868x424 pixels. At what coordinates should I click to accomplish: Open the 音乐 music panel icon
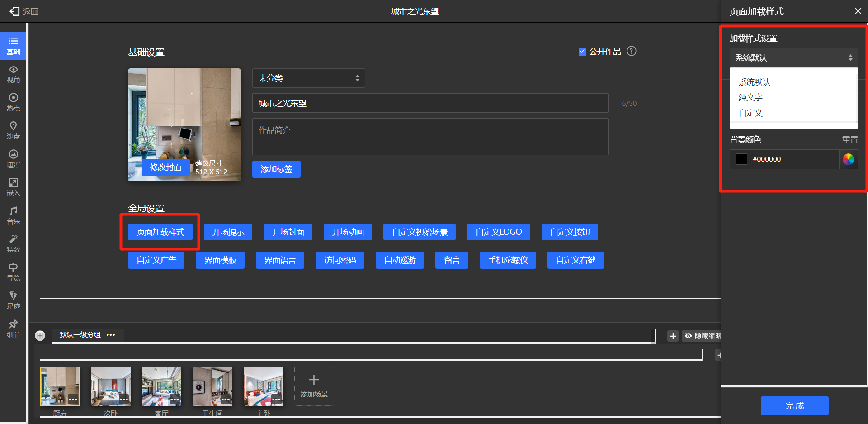pyautogui.click(x=14, y=215)
